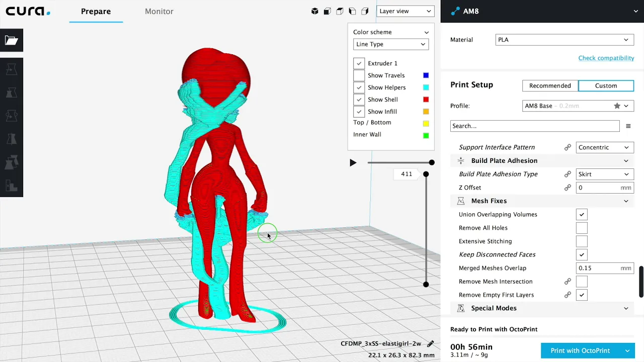Click the Cura logo
The height and width of the screenshot is (362, 644).
pyautogui.click(x=28, y=11)
